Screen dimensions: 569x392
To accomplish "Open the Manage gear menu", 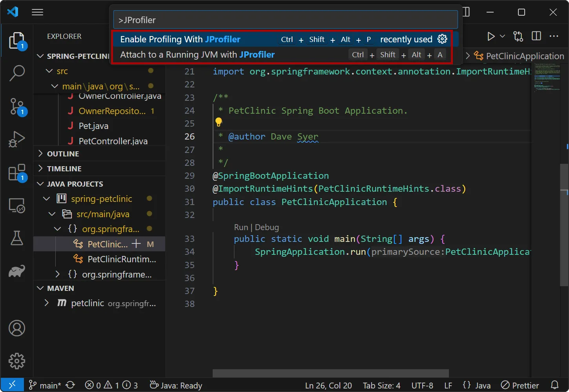I will [17, 361].
